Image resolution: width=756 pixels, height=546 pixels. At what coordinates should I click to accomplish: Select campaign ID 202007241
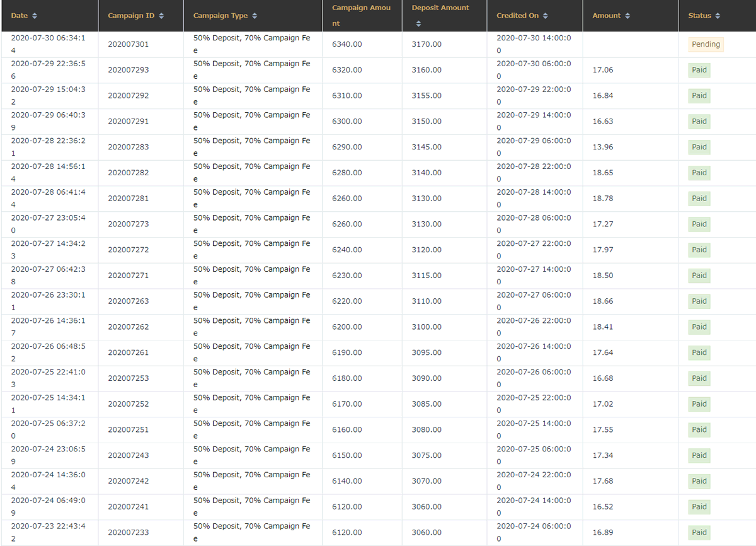tap(129, 507)
